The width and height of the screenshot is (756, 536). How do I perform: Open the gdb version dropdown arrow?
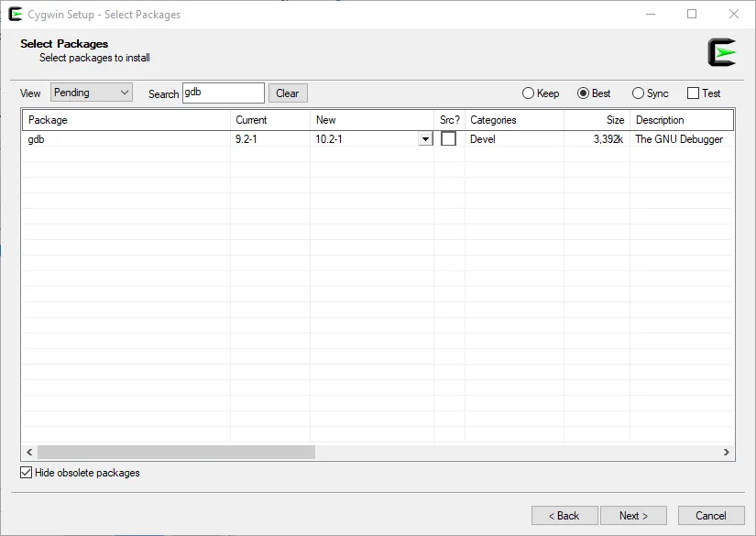click(425, 139)
